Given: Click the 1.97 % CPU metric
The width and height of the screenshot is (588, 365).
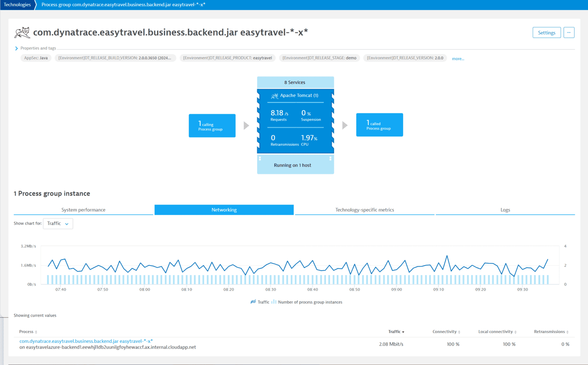Looking at the screenshot, I should [309, 140].
